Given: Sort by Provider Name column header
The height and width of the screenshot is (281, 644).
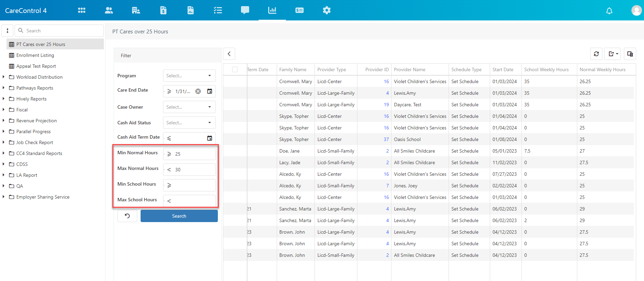Looking at the screenshot, I should coord(409,69).
